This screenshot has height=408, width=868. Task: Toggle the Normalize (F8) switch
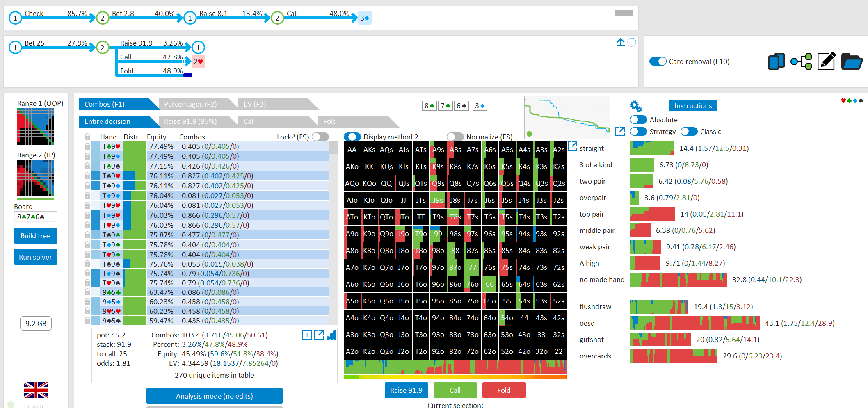[x=455, y=137]
